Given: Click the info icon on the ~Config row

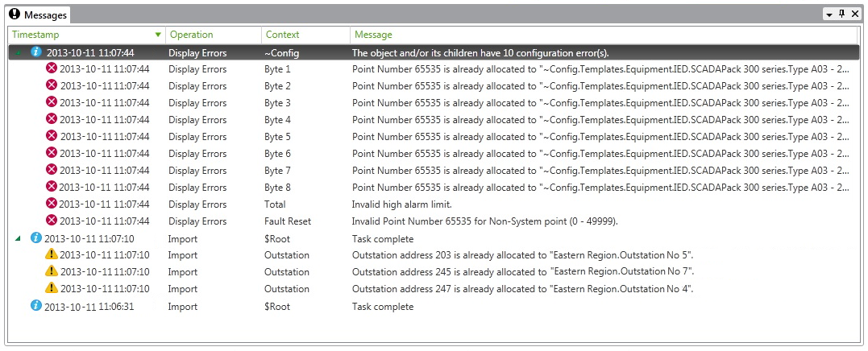Looking at the screenshot, I should click(x=35, y=52).
